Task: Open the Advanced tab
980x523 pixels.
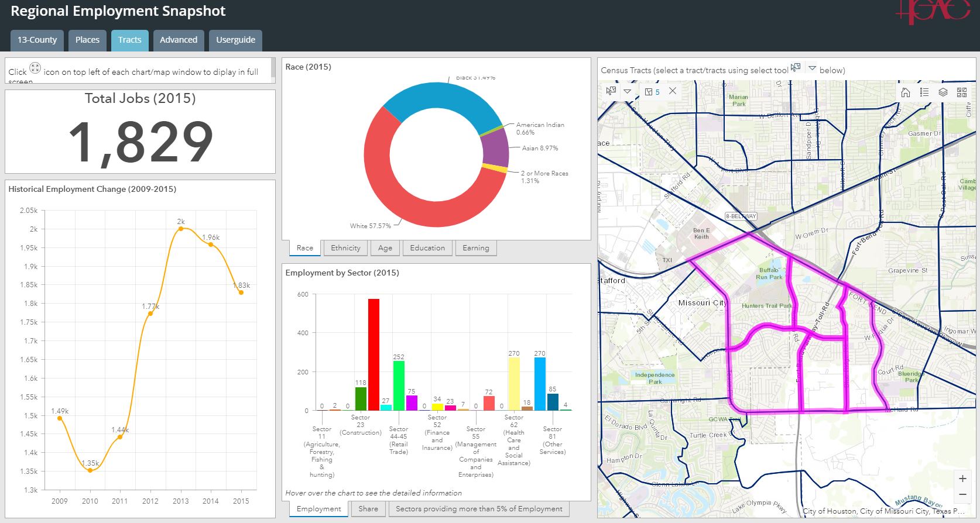Action: (x=179, y=40)
